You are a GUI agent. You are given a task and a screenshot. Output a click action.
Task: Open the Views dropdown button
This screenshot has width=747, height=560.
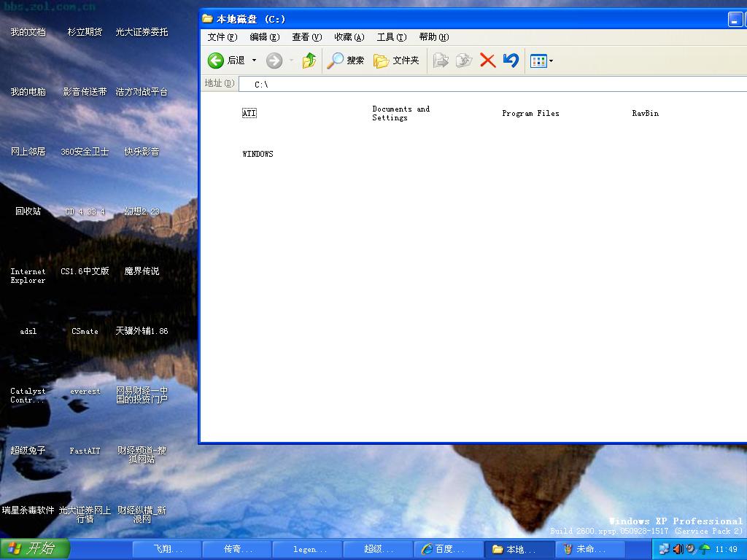[x=542, y=61]
